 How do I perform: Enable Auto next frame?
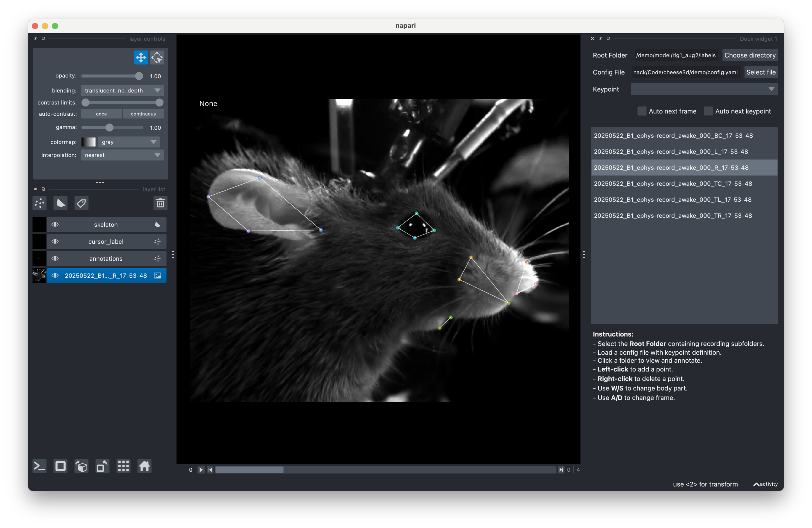[642, 111]
